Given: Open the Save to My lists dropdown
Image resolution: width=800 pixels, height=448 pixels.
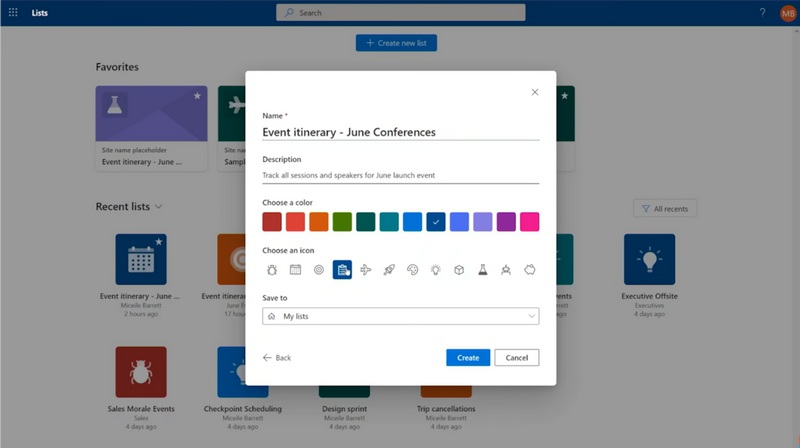Looking at the screenshot, I should (x=400, y=316).
